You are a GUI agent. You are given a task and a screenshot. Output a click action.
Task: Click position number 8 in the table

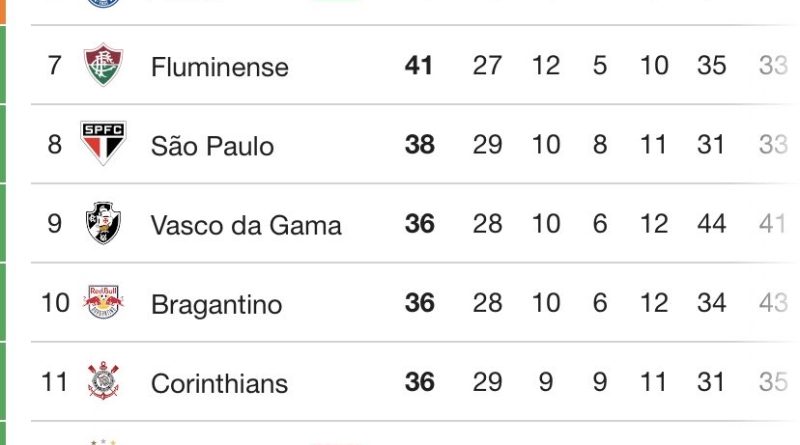click(x=54, y=145)
